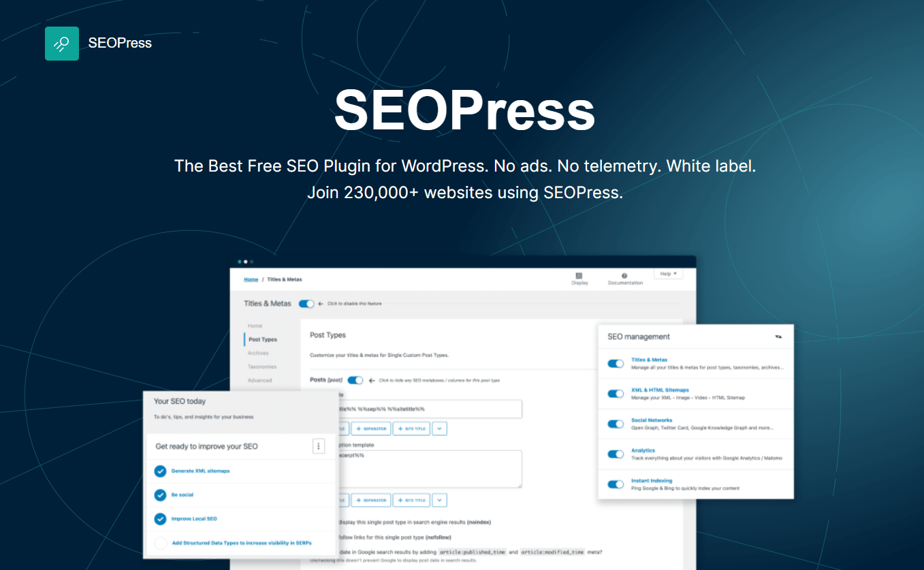Click the Home breadcrumb link
The width and height of the screenshot is (924, 570).
click(x=251, y=279)
